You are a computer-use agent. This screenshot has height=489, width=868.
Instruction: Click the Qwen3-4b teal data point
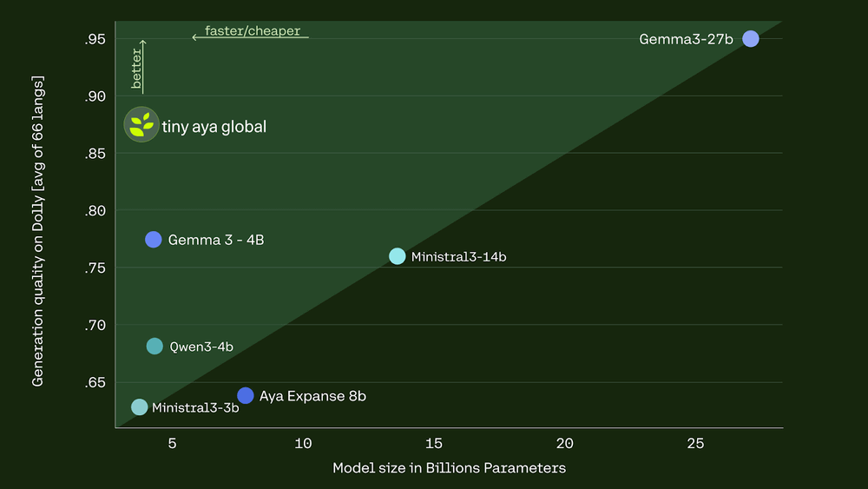click(155, 347)
